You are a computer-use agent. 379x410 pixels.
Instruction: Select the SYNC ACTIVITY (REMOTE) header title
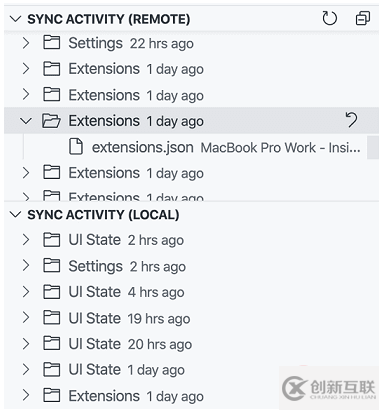pos(109,19)
